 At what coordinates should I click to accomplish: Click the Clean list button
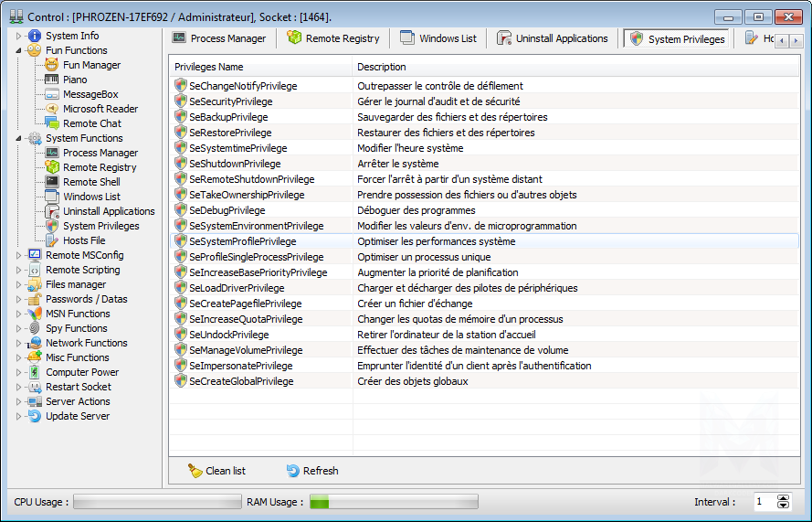216,471
